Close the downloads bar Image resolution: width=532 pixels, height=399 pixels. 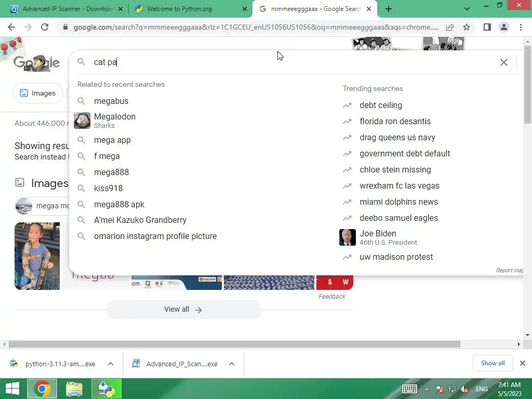tap(523, 363)
